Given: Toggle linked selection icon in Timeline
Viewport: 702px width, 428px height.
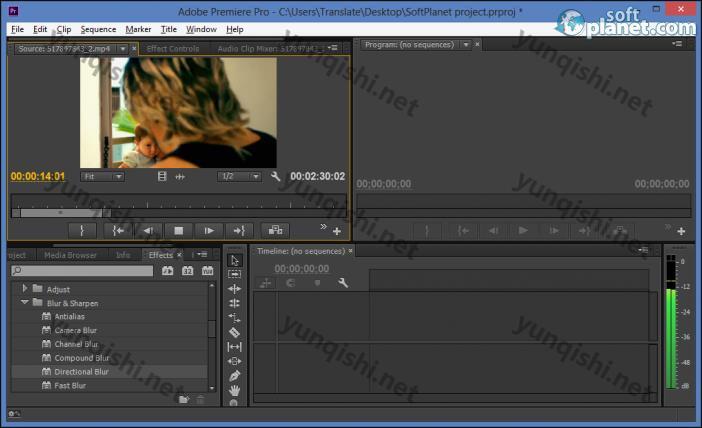Looking at the screenshot, I should [265, 283].
